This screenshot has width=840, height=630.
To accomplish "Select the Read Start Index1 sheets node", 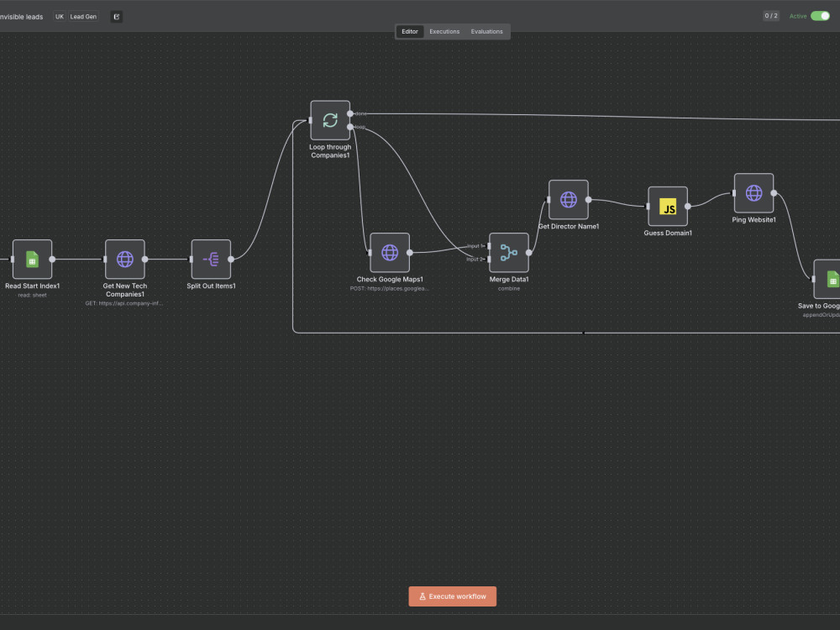I will 32,260.
